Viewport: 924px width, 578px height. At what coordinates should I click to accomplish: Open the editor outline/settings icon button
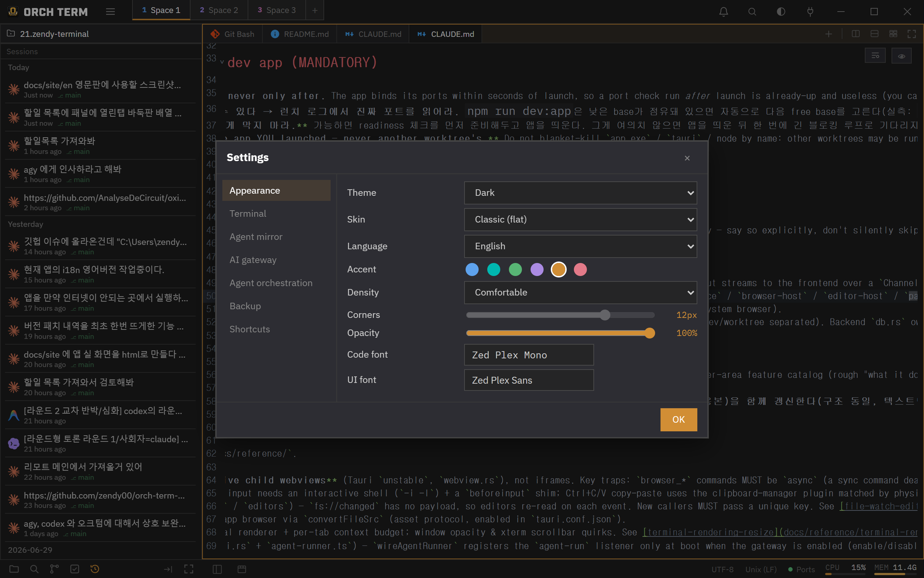click(875, 56)
